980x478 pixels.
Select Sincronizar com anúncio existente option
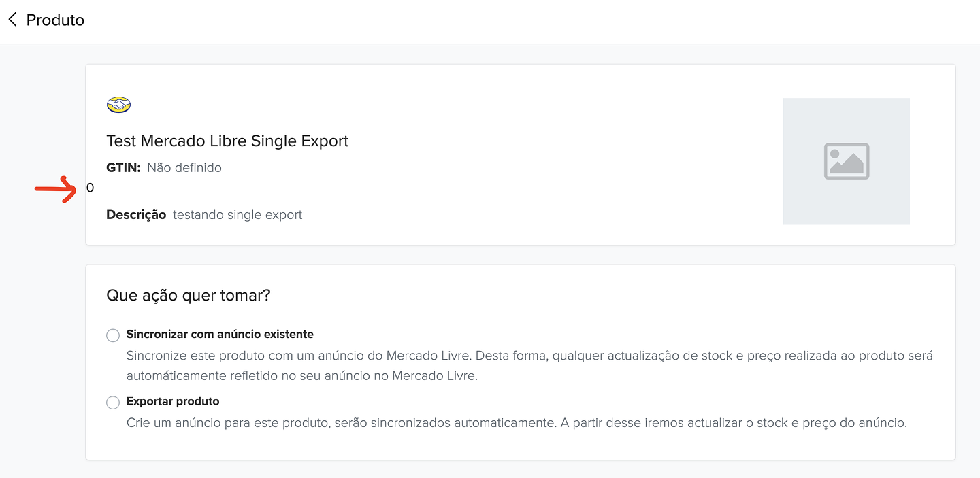[113, 335]
